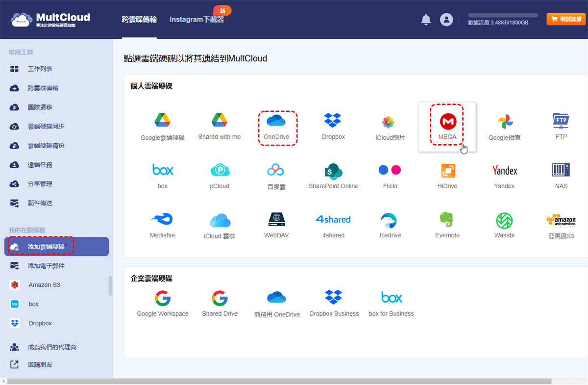Click the MultCloud logo

[x=51, y=20]
